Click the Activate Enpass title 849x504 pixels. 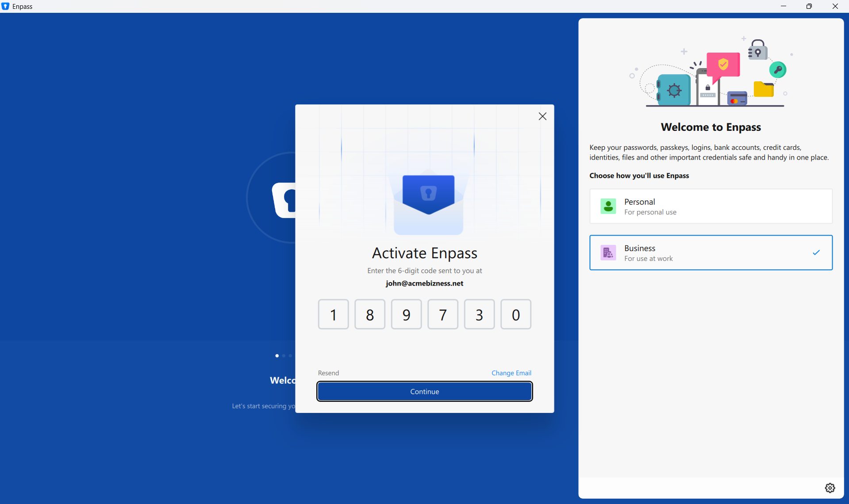coord(425,253)
